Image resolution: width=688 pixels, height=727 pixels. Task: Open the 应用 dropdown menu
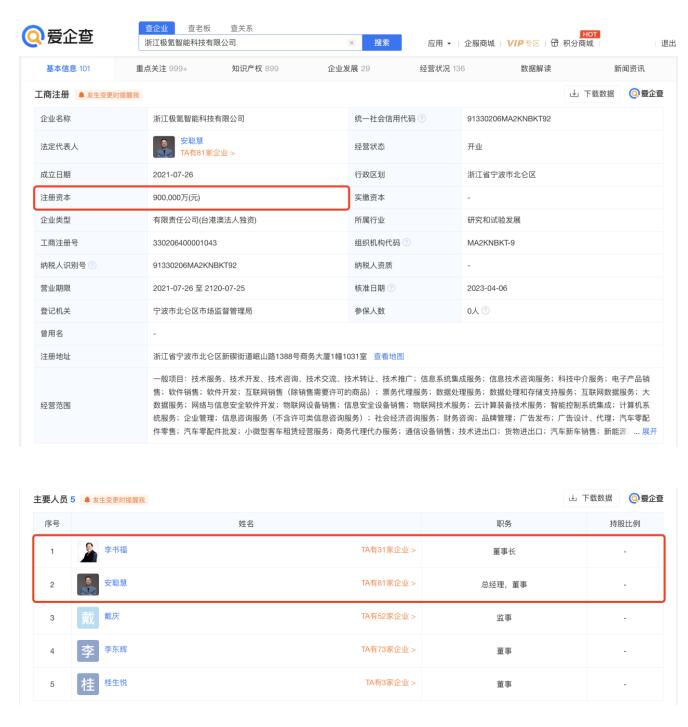click(x=439, y=43)
